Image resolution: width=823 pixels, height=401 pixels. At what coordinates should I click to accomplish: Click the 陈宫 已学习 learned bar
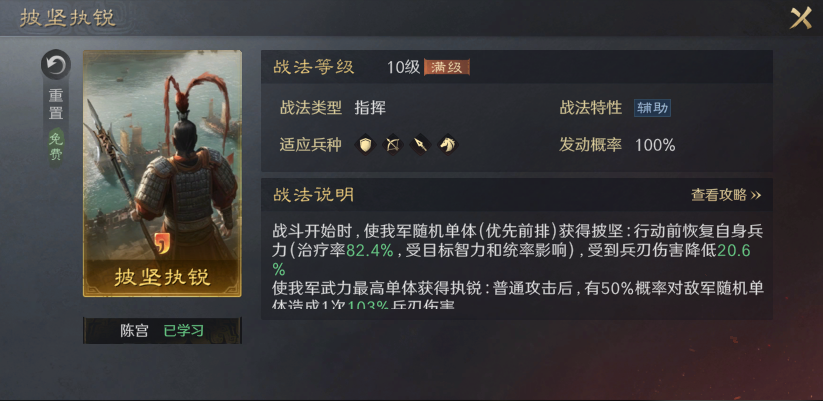point(162,331)
